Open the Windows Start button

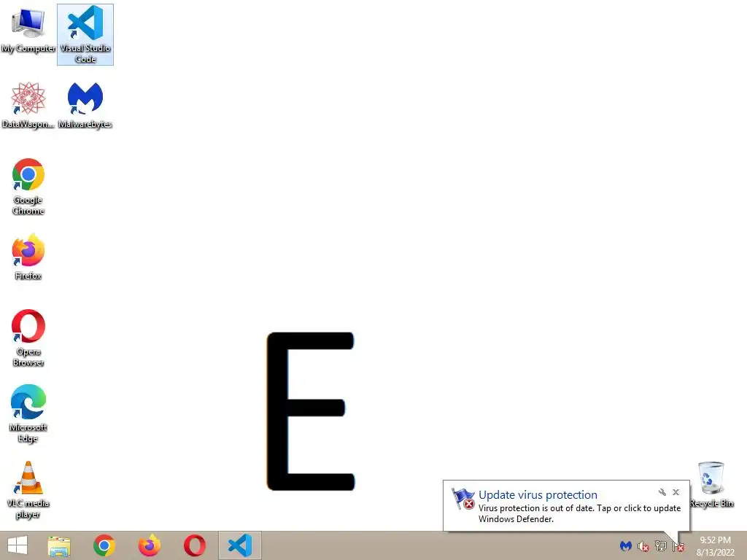pyautogui.click(x=18, y=545)
